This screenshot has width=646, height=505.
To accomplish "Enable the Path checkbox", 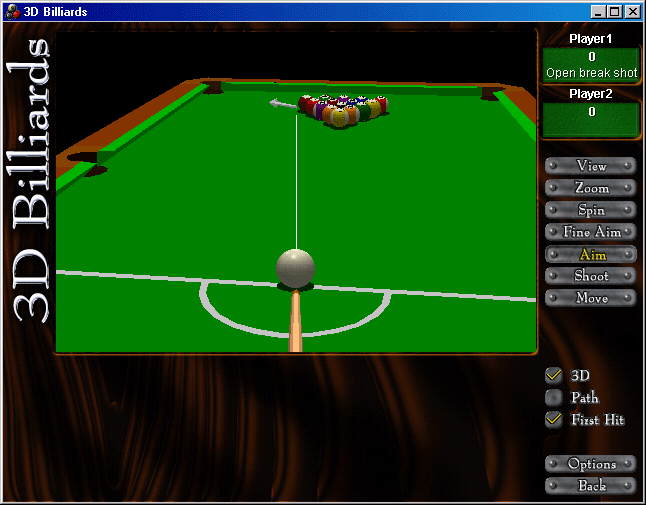I will [x=554, y=397].
